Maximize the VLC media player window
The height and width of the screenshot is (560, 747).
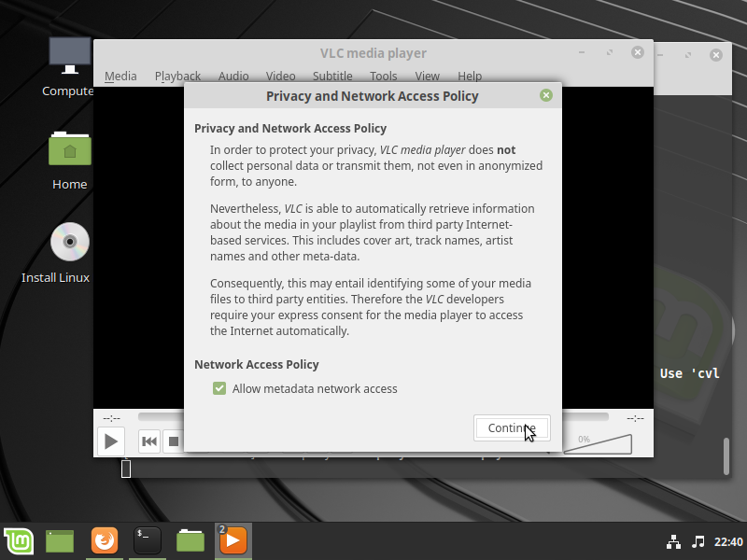(x=610, y=52)
